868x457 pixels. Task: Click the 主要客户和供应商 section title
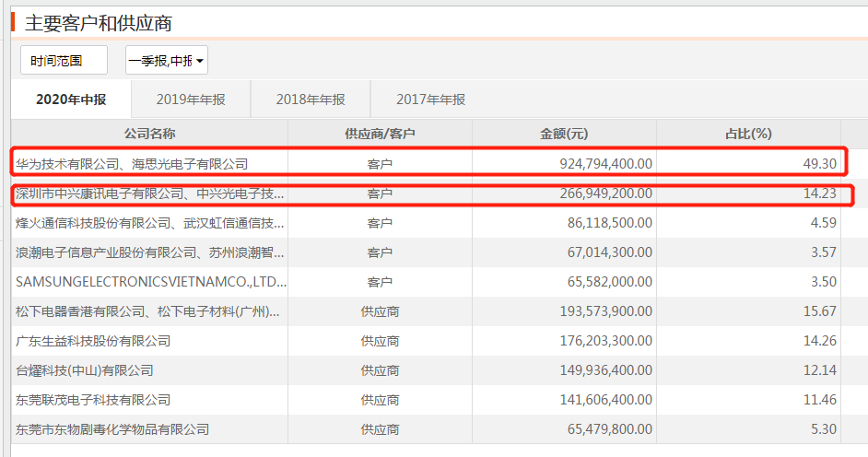(x=99, y=23)
